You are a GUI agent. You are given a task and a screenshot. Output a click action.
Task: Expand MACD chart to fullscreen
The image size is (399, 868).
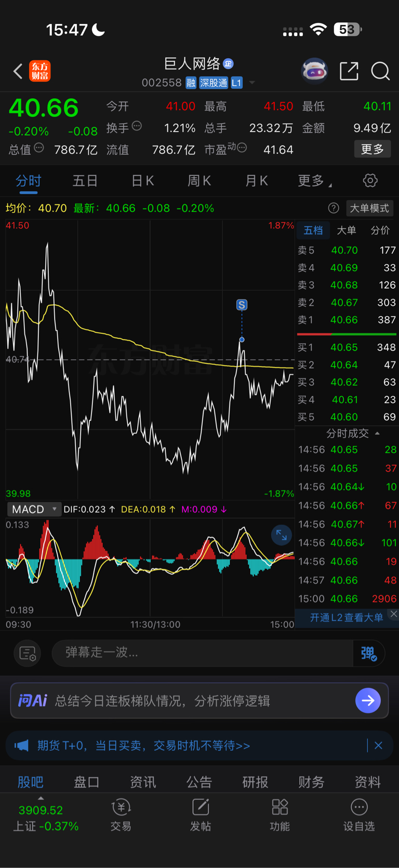point(282,535)
